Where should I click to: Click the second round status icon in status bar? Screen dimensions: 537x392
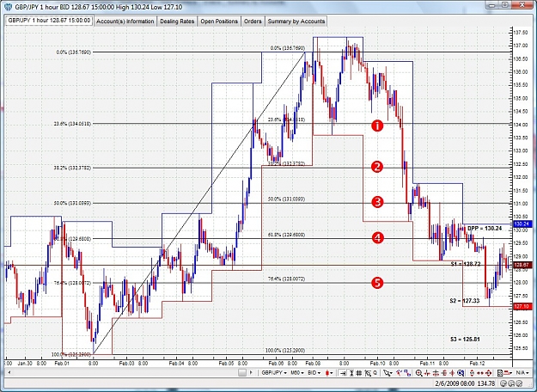511,383
